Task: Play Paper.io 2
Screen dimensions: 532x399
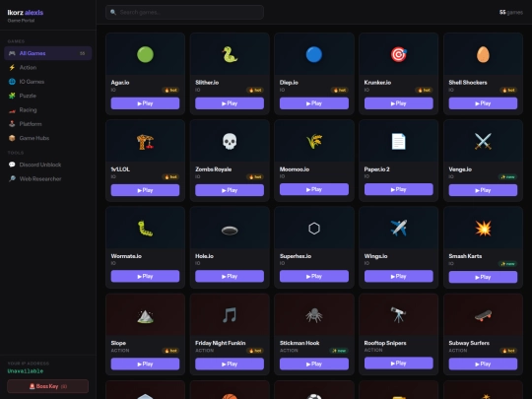Action: (x=399, y=189)
